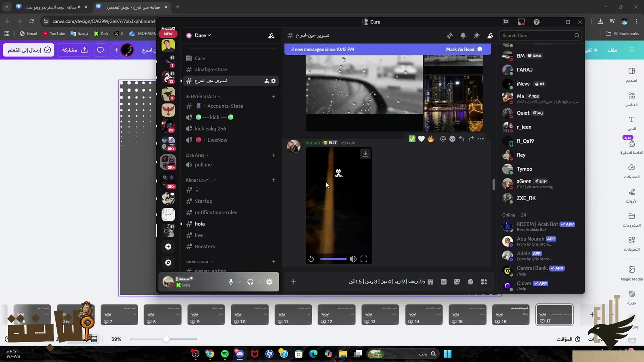This screenshot has width=644, height=362.
Task: Mute the video volume speaker
Action: pos(353,259)
